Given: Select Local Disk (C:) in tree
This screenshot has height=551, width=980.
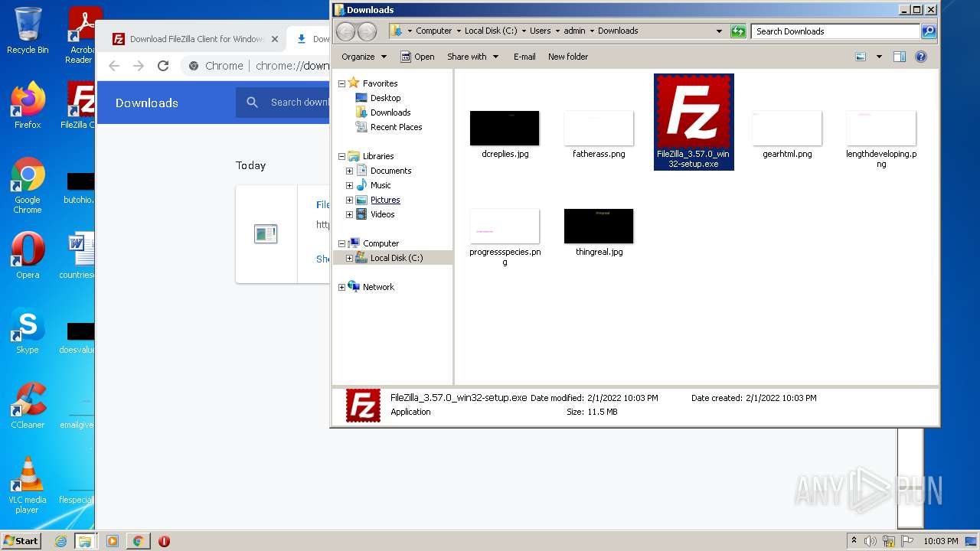Looking at the screenshot, I should [396, 258].
